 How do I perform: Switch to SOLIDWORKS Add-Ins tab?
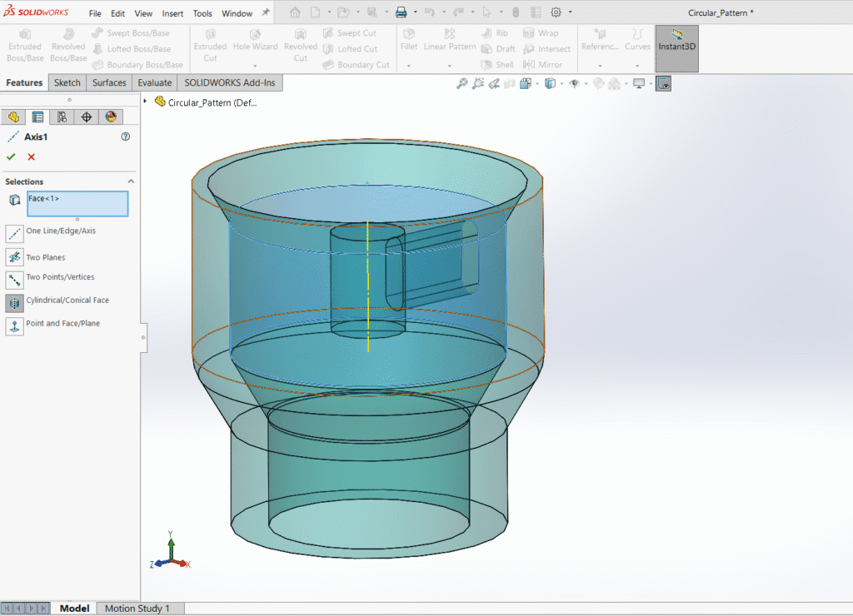(x=230, y=82)
